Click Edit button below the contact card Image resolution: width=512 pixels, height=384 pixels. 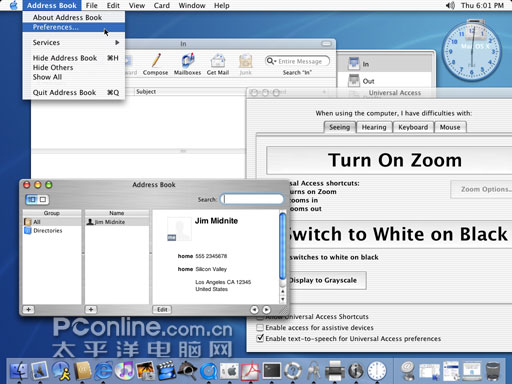(162, 310)
